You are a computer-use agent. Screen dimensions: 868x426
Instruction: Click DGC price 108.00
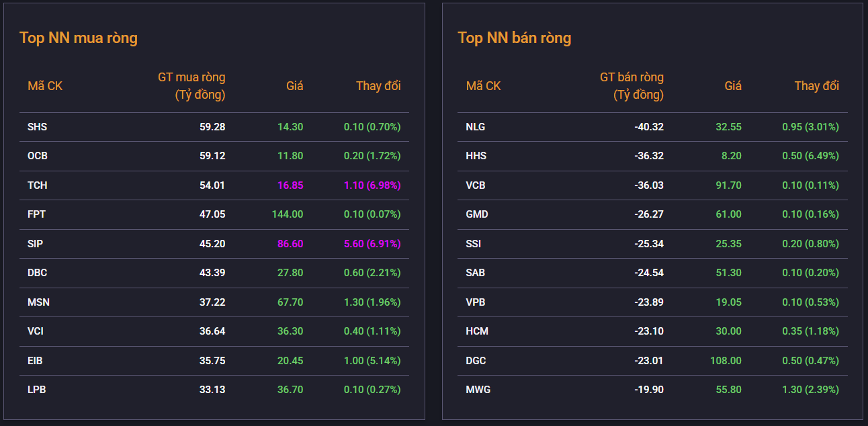tap(726, 360)
